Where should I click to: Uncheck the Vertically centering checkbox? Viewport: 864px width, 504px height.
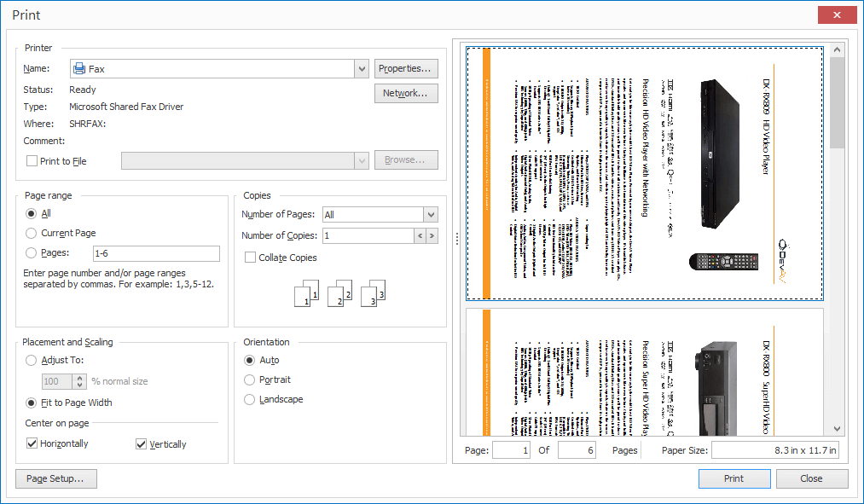142,443
